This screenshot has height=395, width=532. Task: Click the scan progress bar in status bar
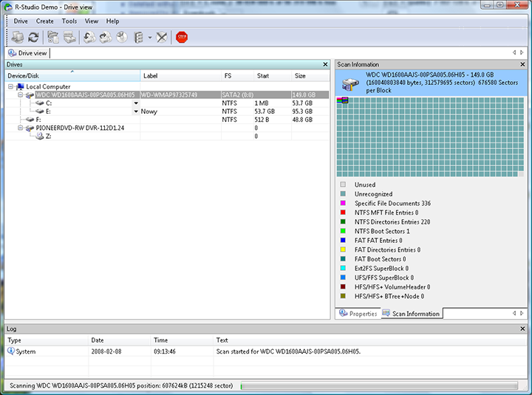click(379, 385)
